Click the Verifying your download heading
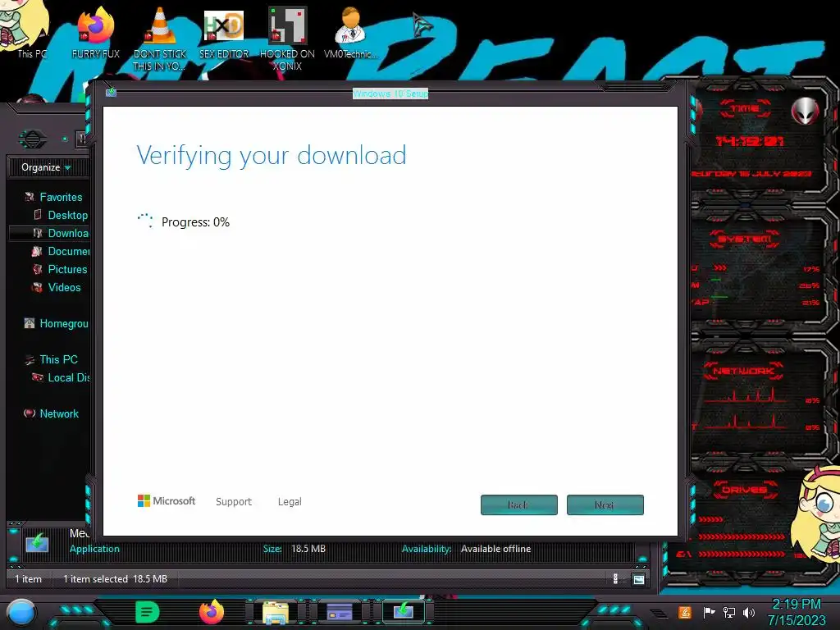 pos(272,156)
